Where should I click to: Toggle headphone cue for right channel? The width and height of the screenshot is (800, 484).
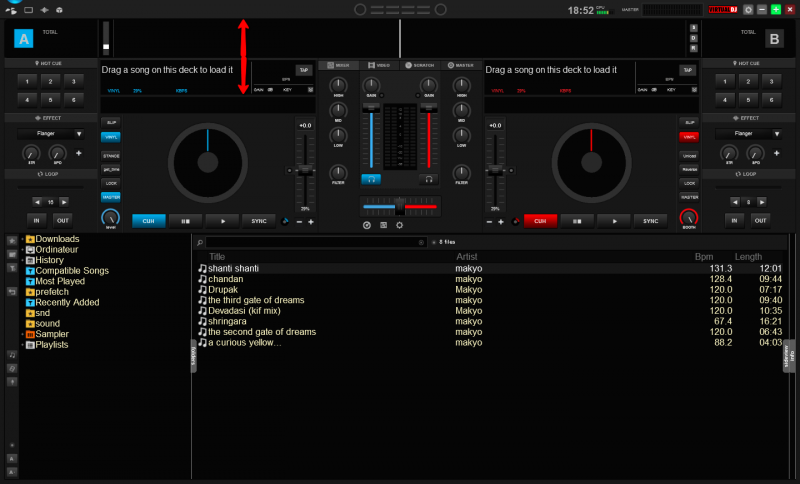(429, 179)
